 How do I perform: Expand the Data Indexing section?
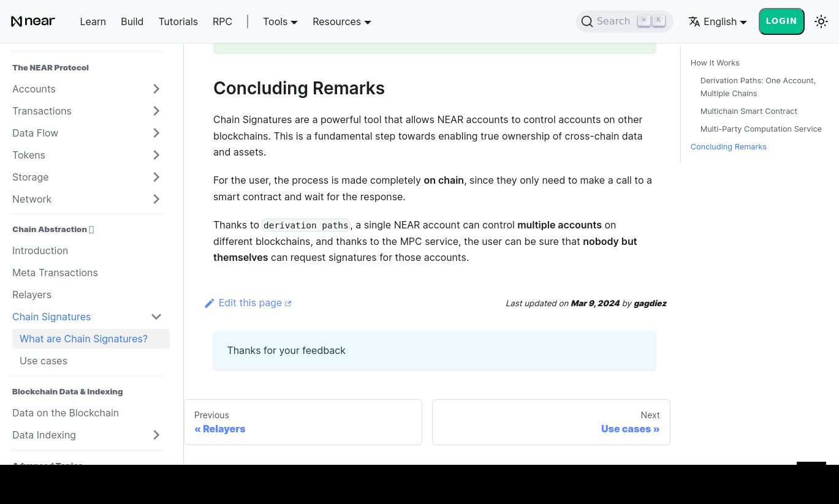[156, 435]
